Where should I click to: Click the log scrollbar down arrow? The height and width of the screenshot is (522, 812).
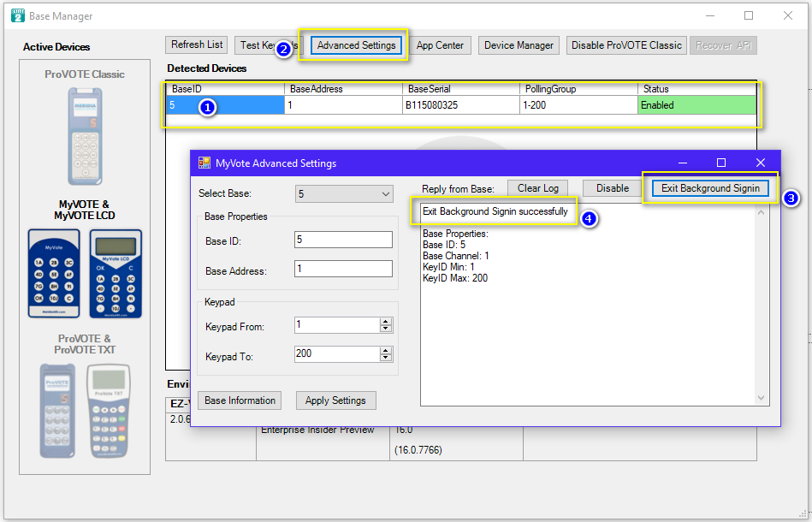pos(761,398)
